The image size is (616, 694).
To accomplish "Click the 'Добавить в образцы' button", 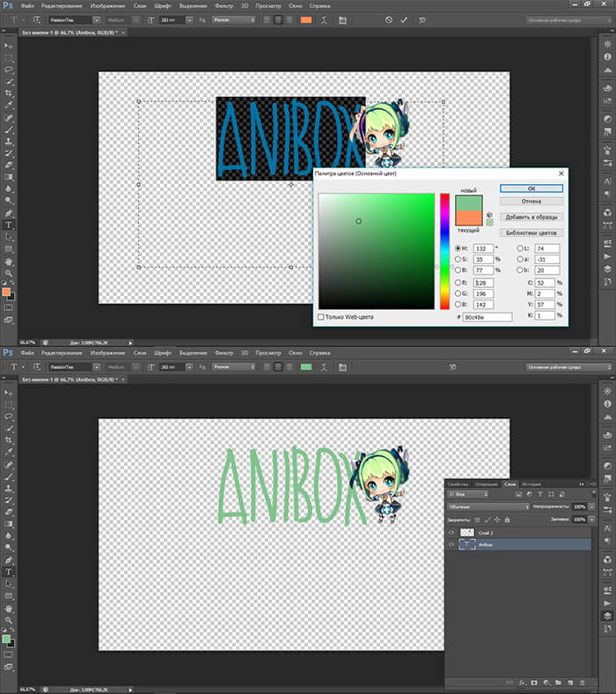I will pyautogui.click(x=531, y=217).
